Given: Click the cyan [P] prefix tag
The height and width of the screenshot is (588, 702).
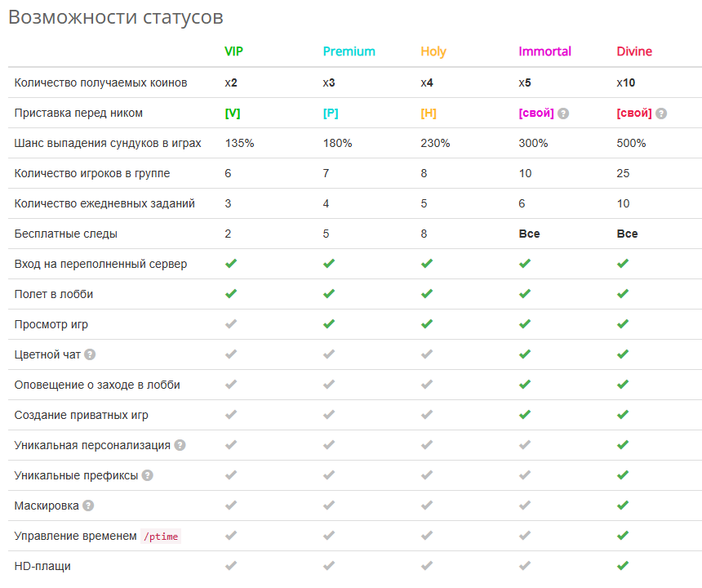Looking at the screenshot, I should [331, 114].
